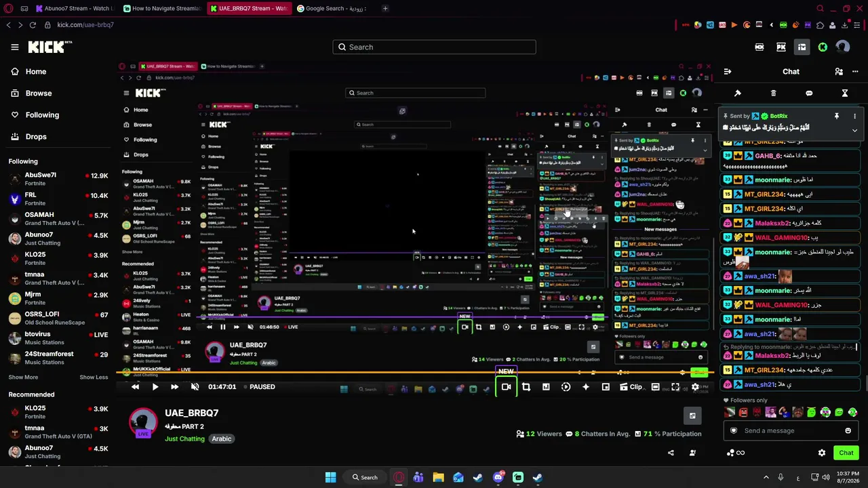Open the stats bar-chart player icon
Image resolution: width=868 pixels, height=488 pixels.
(x=546, y=387)
